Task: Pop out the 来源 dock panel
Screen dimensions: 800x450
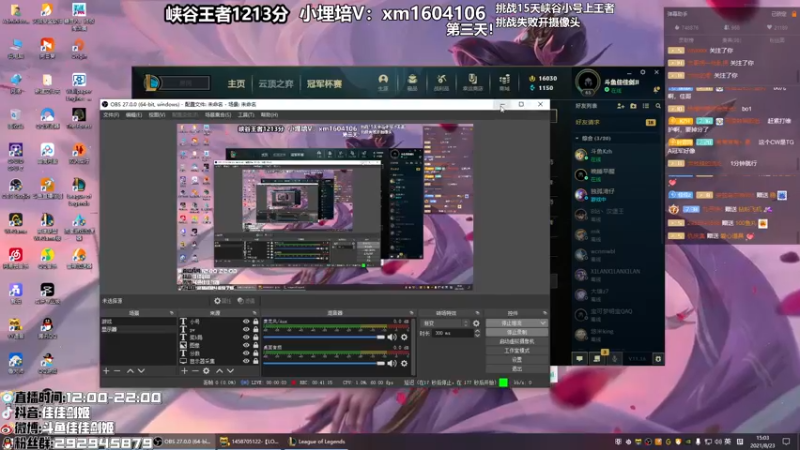Action: click(x=255, y=313)
